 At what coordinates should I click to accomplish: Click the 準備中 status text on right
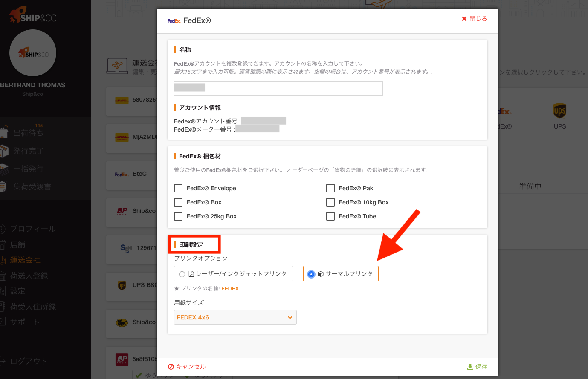[x=530, y=187]
